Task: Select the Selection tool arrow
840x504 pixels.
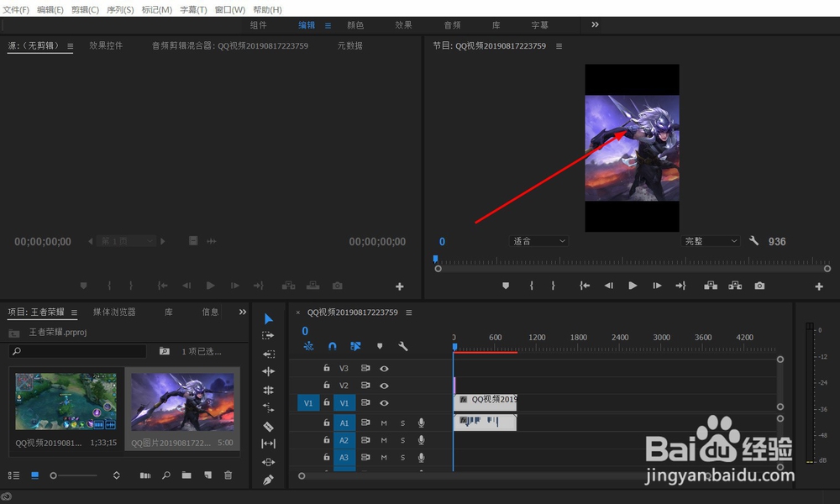Action: [x=269, y=319]
